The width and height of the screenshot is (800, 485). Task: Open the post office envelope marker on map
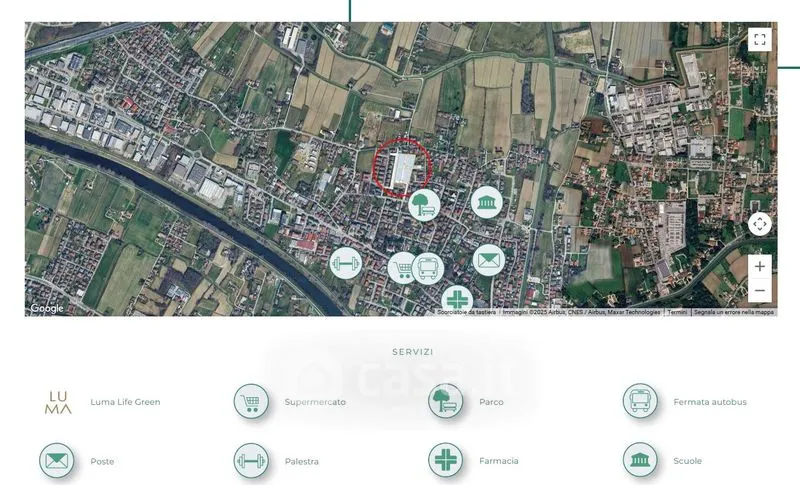pyautogui.click(x=488, y=260)
